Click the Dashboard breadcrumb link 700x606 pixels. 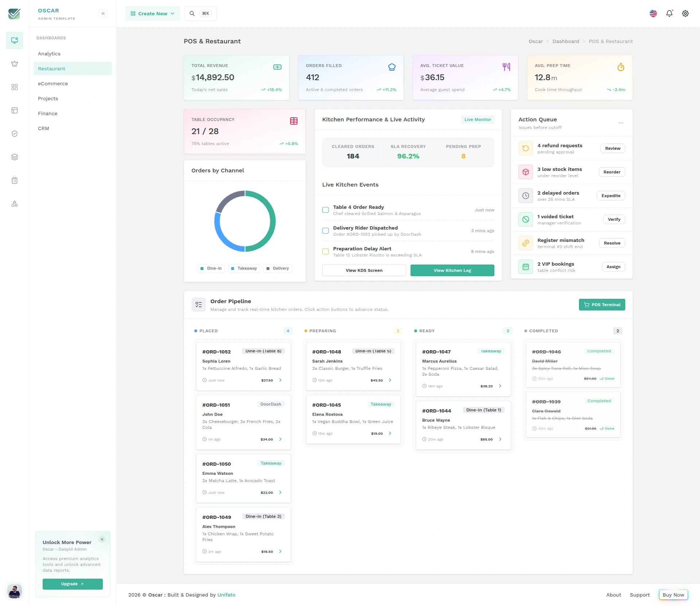point(565,41)
